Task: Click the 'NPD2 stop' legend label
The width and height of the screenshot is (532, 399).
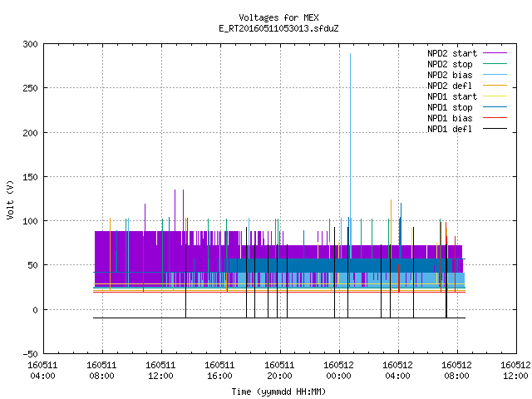Action: [x=450, y=64]
